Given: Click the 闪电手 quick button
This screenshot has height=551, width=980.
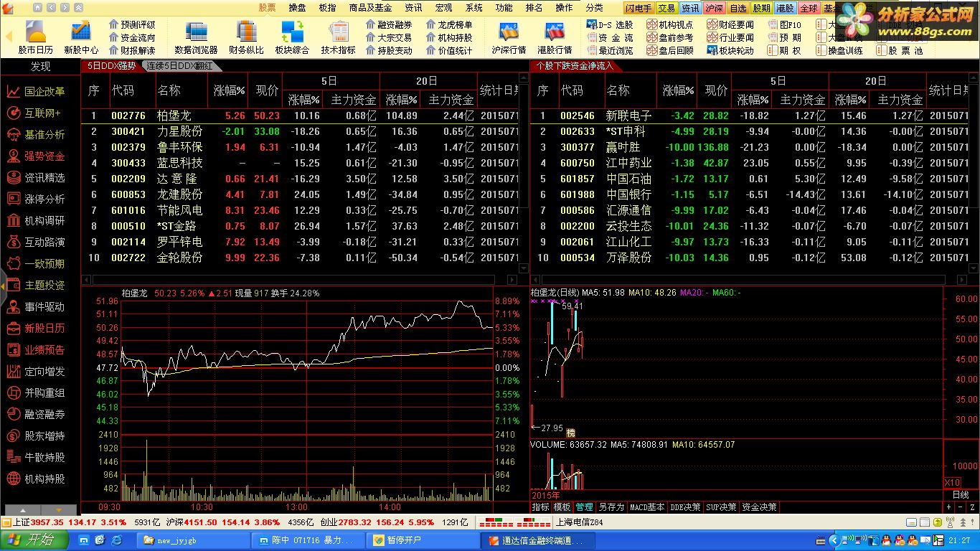Looking at the screenshot, I should 639,8.
